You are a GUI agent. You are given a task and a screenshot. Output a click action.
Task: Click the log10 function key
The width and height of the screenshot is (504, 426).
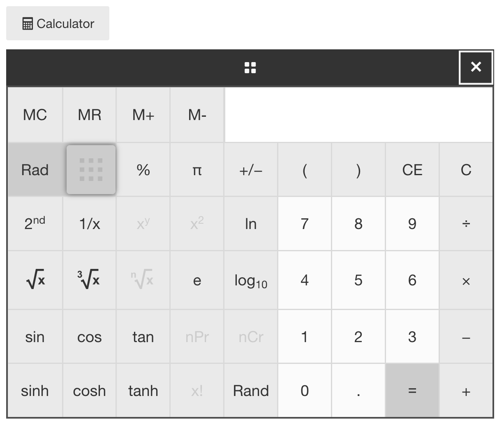click(x=251, y=280)
